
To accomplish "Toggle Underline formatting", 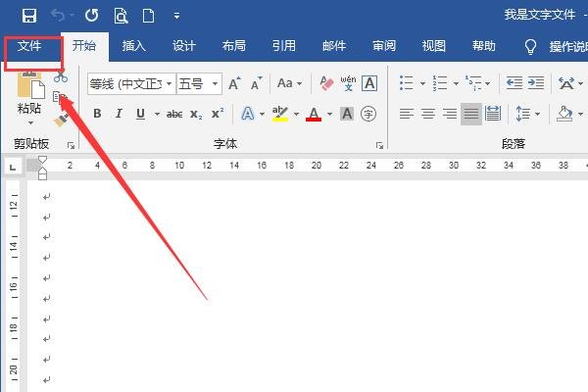I will 140,114.
